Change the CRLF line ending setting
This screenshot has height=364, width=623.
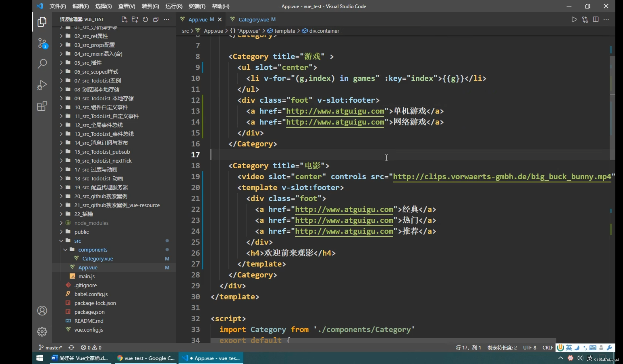click(548, 348)
